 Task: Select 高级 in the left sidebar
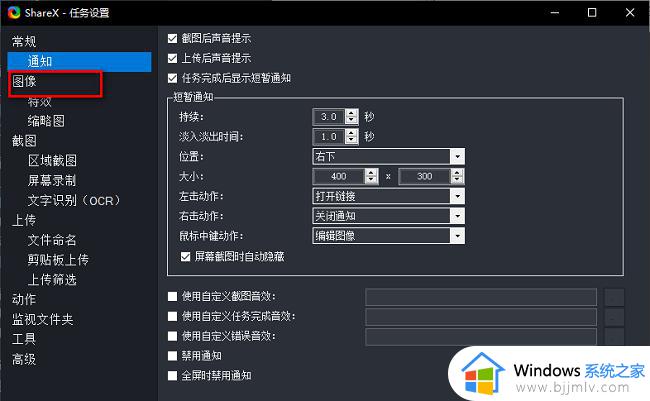(x=24, y=359)
